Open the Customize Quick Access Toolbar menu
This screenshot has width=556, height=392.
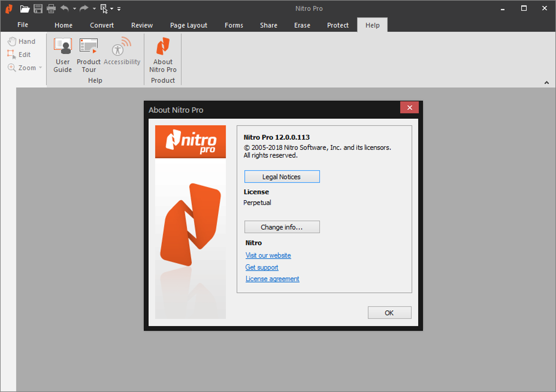pyautogui.click(x=118, y=9)
